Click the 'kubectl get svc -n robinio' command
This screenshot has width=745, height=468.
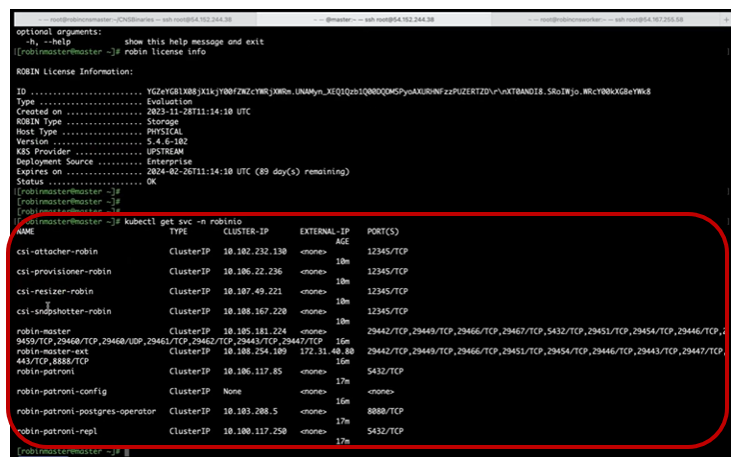coord(183,221)
